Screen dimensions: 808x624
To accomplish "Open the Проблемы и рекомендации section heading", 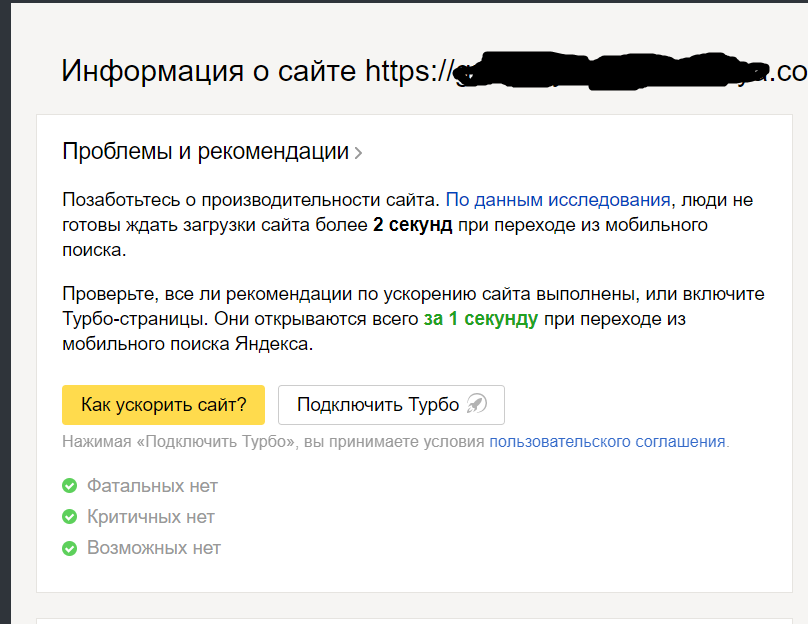I will [x=205, y=152].
